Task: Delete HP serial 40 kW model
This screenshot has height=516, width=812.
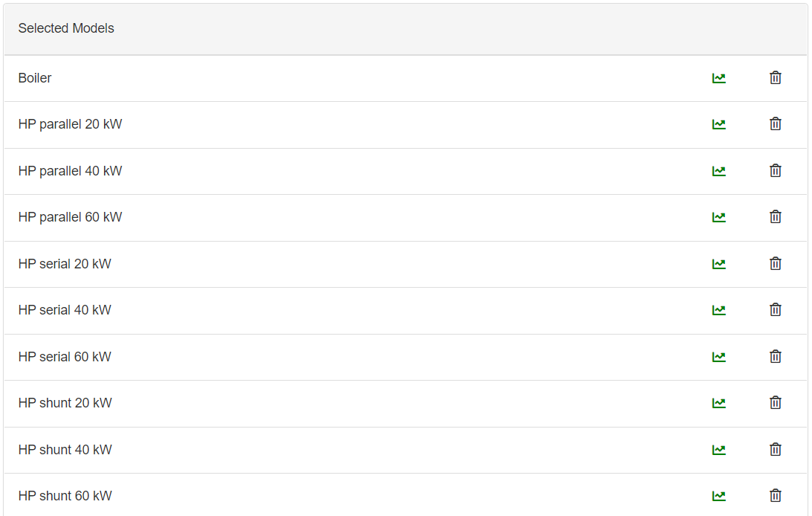Action: (x=775, y=310)
